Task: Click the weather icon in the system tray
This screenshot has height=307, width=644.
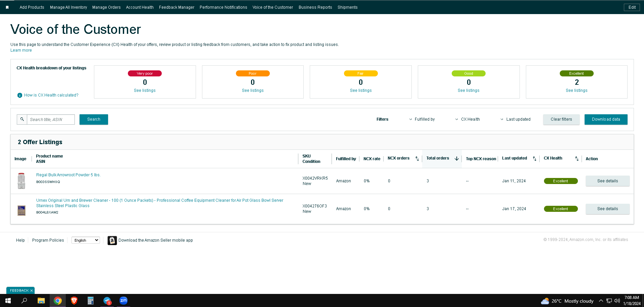Action: coord(545,301)
